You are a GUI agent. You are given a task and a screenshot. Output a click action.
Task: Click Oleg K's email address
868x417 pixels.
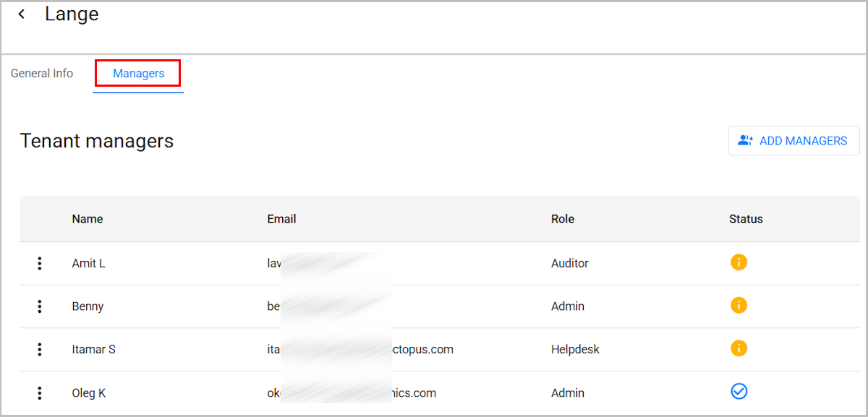tap(352, 393)
